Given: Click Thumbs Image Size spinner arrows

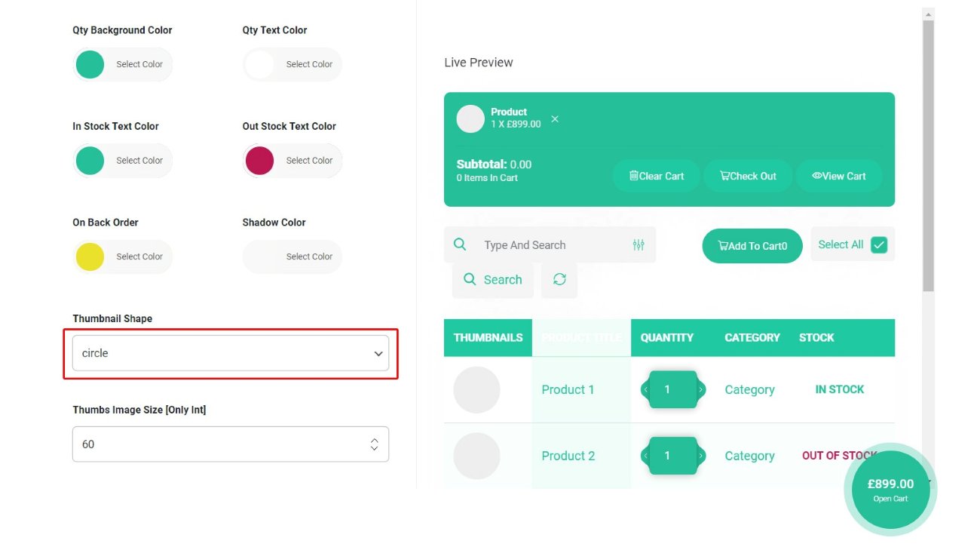Looking at the screenshot, I should click(374, 444).
